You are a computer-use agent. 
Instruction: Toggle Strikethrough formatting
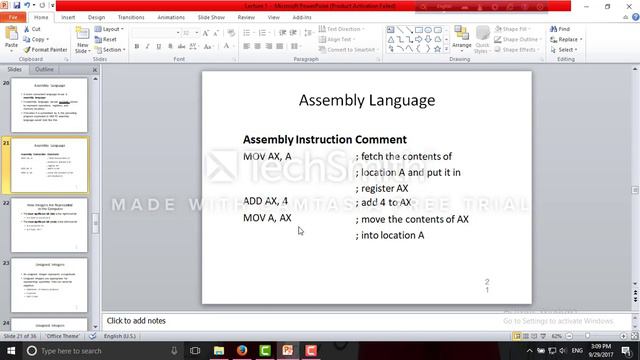pyautogui.click(x=181, y=47)
